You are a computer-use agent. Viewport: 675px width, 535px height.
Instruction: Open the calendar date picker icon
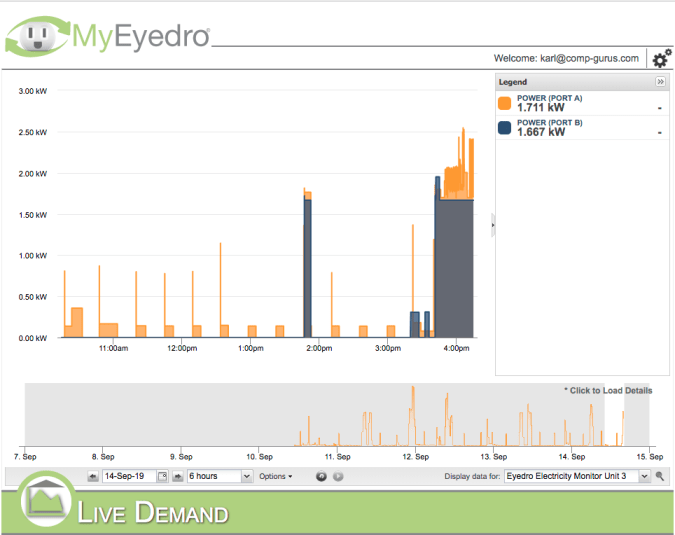(x=163, y=476)
